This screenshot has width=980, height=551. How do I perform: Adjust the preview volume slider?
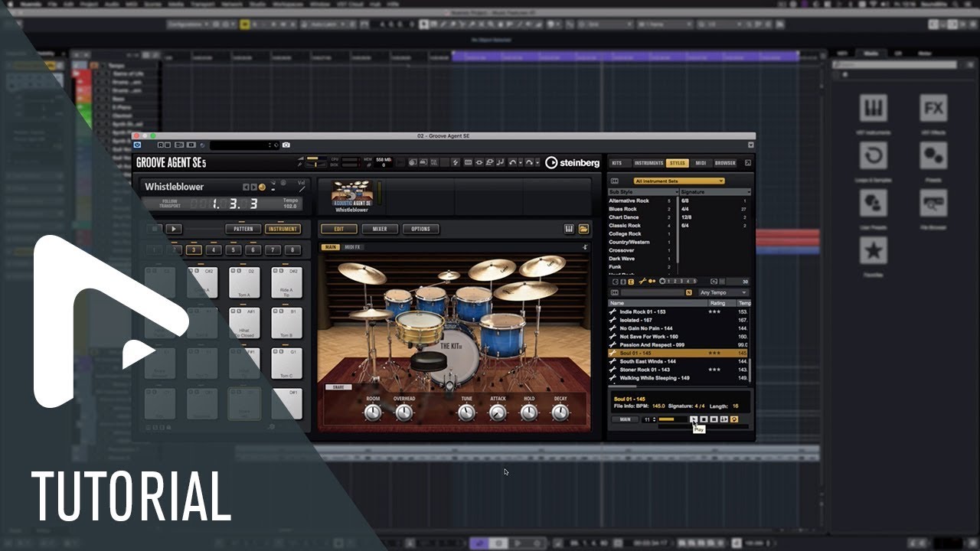[x=672, y=419]
